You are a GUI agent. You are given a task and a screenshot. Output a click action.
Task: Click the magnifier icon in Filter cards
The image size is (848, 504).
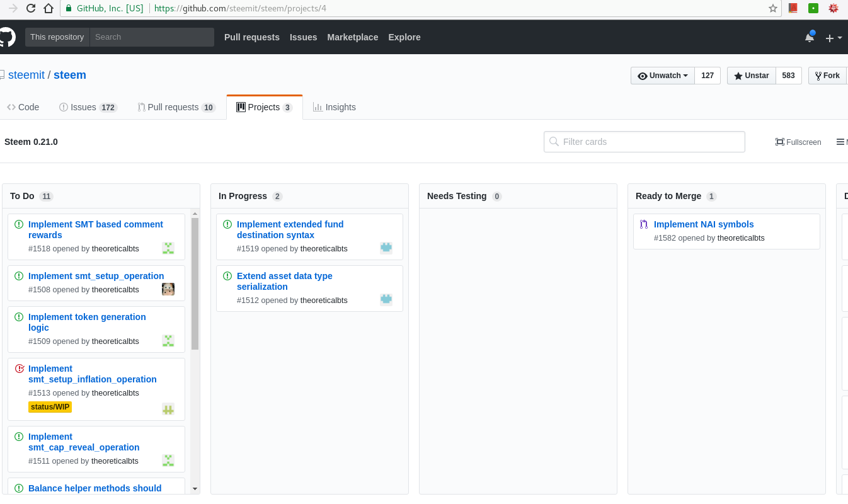554,142
